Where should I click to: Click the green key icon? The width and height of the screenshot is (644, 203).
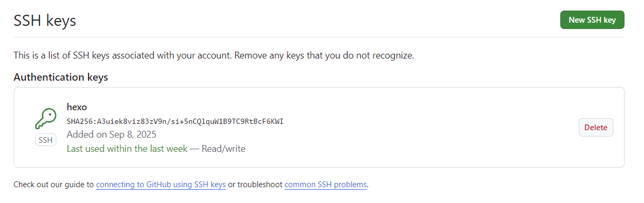pos(46,119)
